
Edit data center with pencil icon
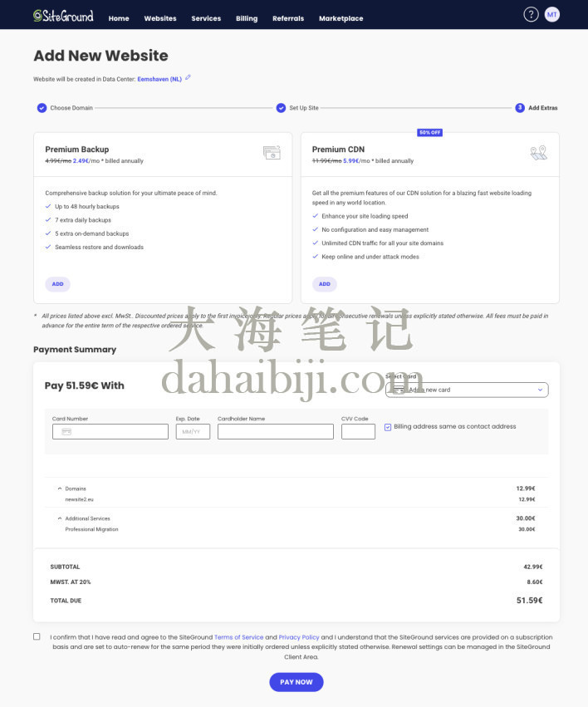(188, 77)
